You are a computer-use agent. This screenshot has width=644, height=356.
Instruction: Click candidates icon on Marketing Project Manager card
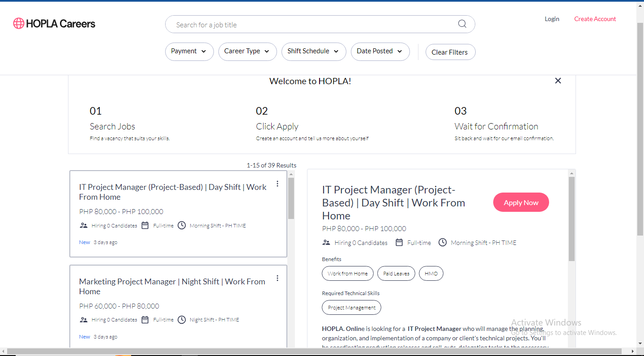click(x=84, y=320)
